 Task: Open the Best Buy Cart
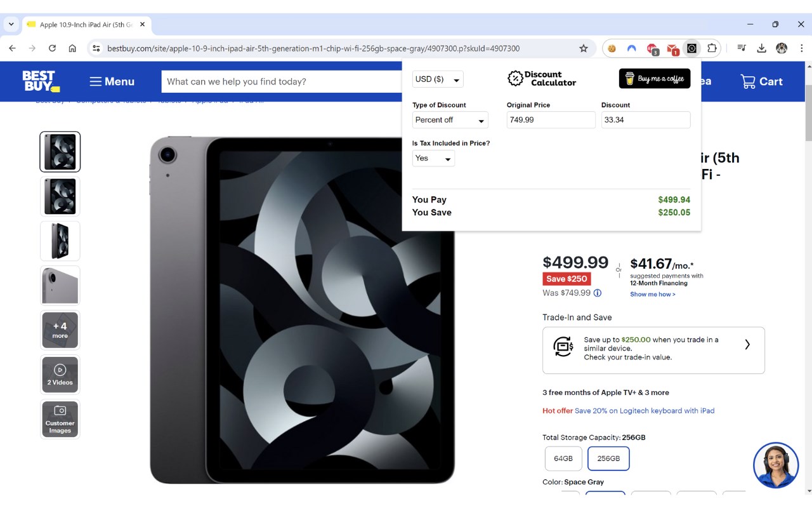tap(761, 81)
